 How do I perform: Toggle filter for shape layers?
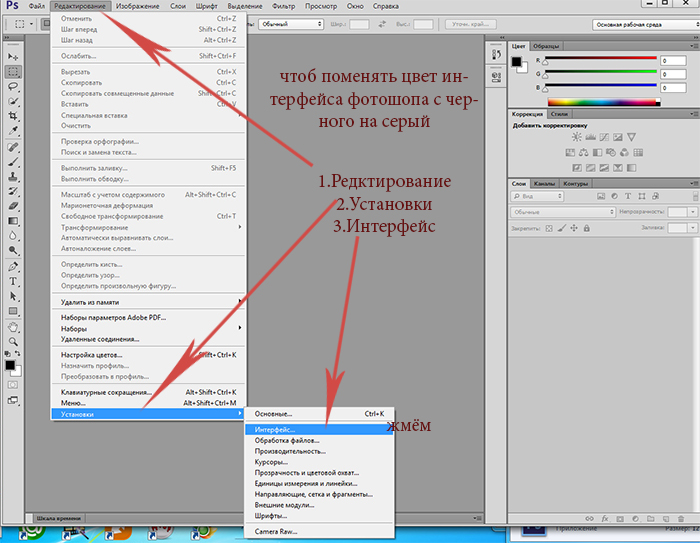[642, 196]
